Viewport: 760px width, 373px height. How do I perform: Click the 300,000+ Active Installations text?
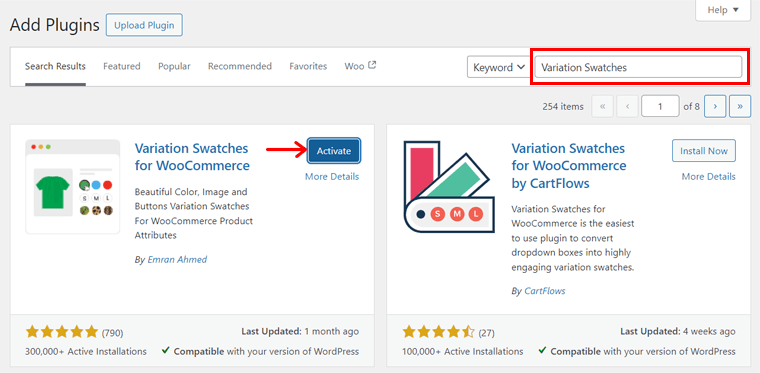click(86, 351)
